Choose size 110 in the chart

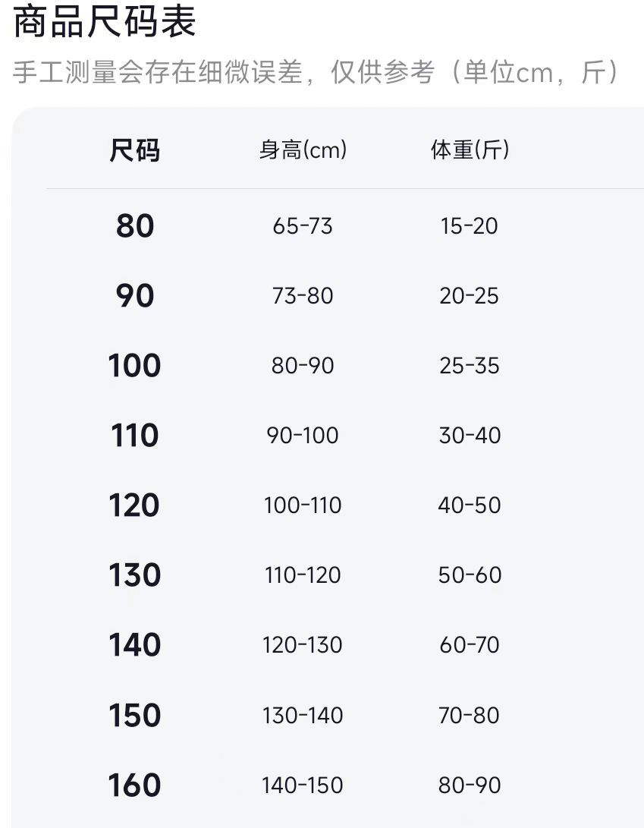[135, 436]
